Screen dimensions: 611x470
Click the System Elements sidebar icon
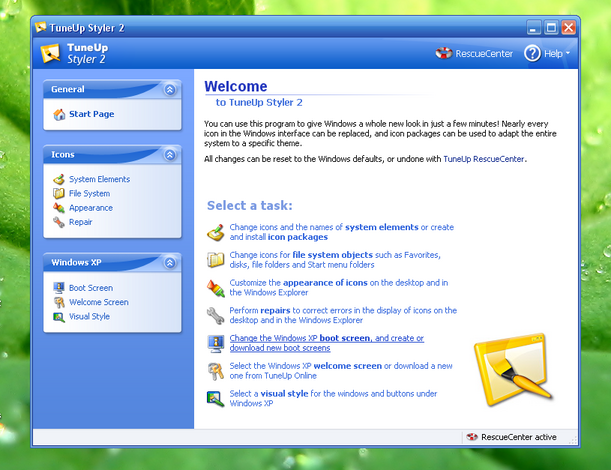tap(59, 179)
